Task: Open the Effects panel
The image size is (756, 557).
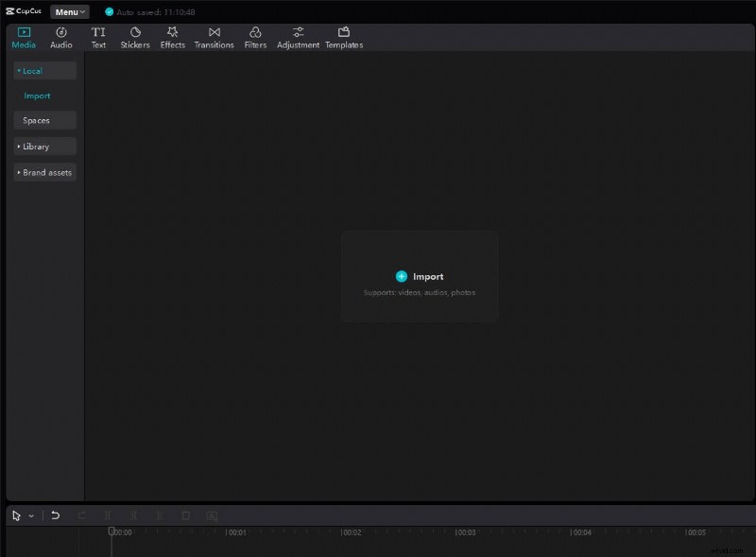Action: (x=171, y=37)
